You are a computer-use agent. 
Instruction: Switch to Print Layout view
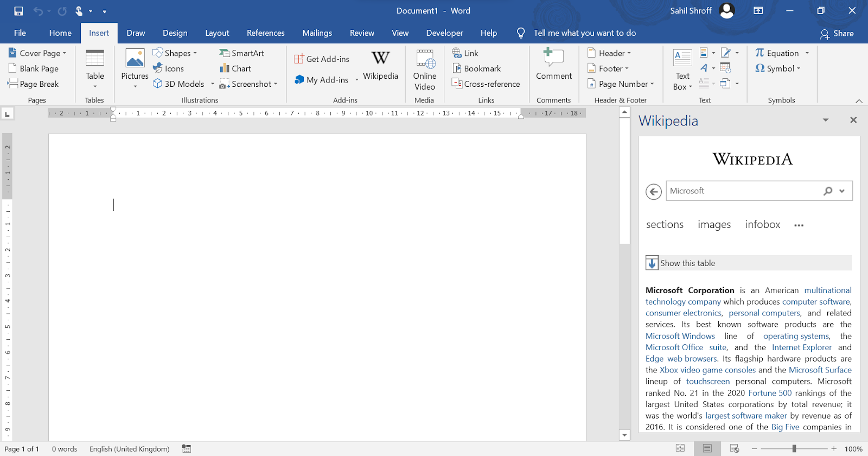coord(707,448)
